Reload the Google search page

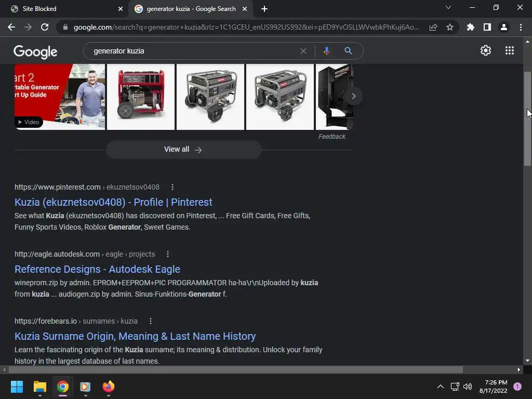tap(45, 27)
